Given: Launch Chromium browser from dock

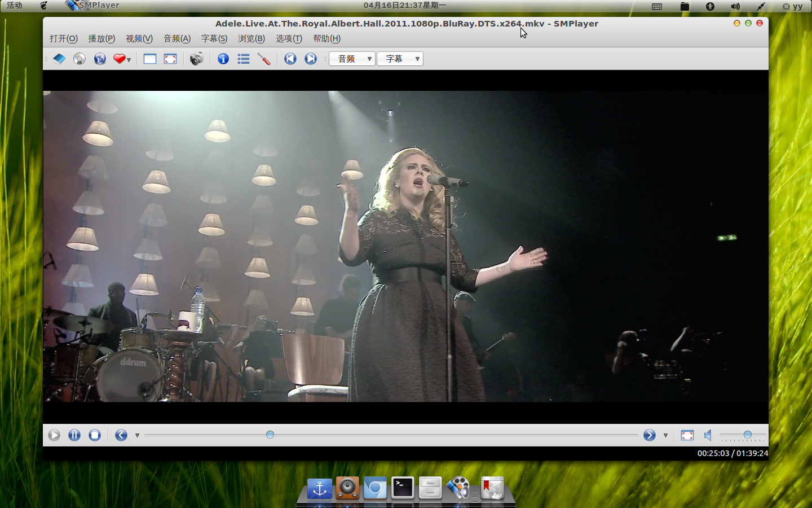Looking at the screenshot, I should 375,488.
